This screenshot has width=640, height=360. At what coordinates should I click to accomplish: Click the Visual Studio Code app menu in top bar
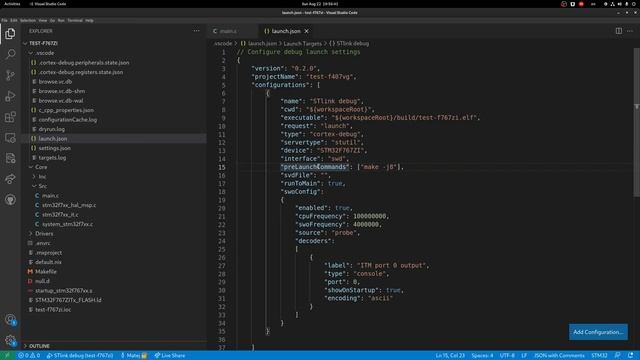[x=47, y=4]
